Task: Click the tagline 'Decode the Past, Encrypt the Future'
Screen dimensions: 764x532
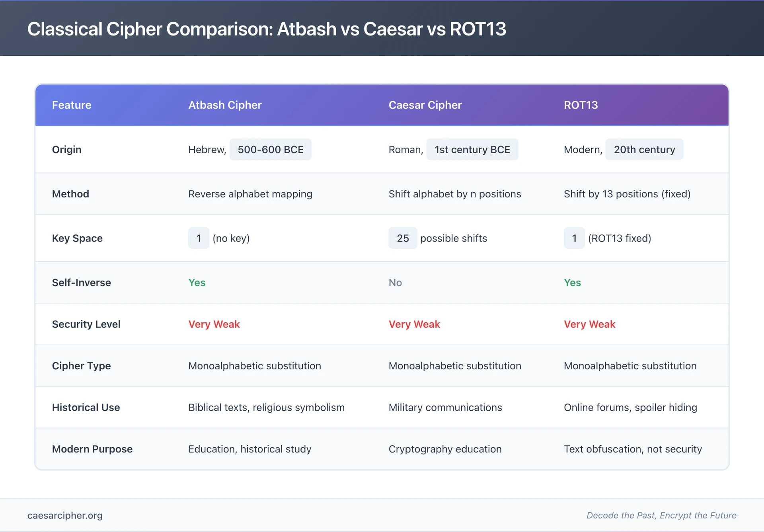Action: [x=661, y=515]
